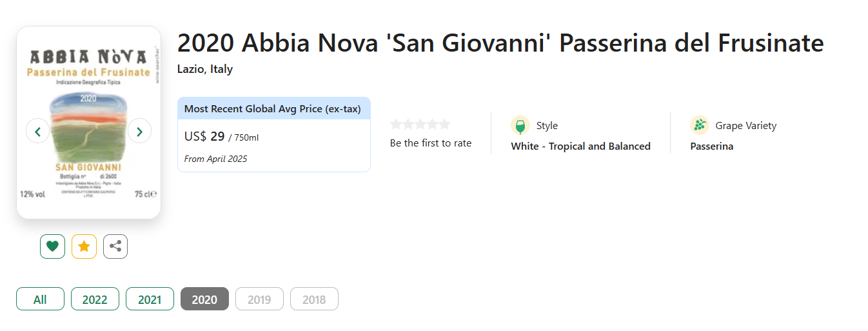This screenshot has height=331, width=868.
Task: Choose the greyed 2019 vintage tab
Action: point(259,299)
